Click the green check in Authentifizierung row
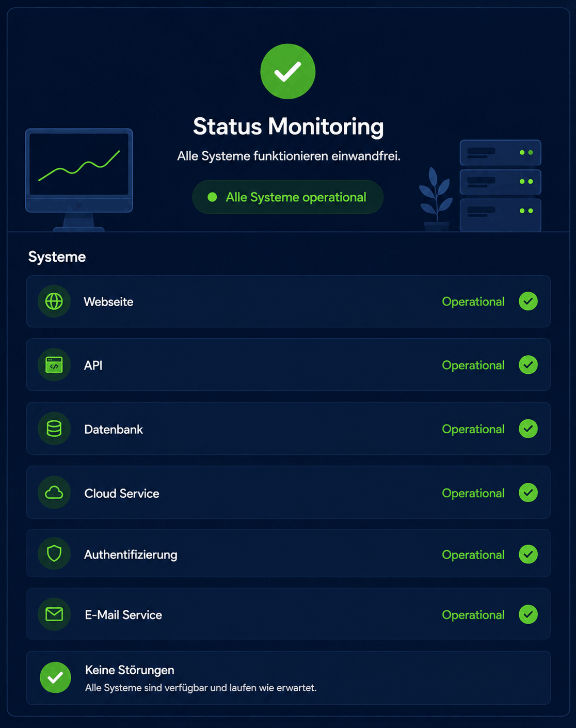 point(528,554)
